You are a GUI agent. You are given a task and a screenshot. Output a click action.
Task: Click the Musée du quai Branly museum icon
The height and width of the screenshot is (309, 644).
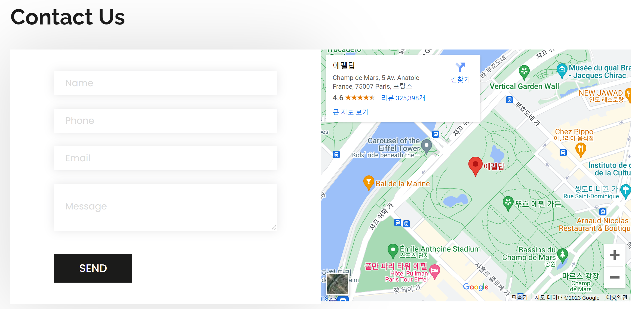(x=562, y=70)
